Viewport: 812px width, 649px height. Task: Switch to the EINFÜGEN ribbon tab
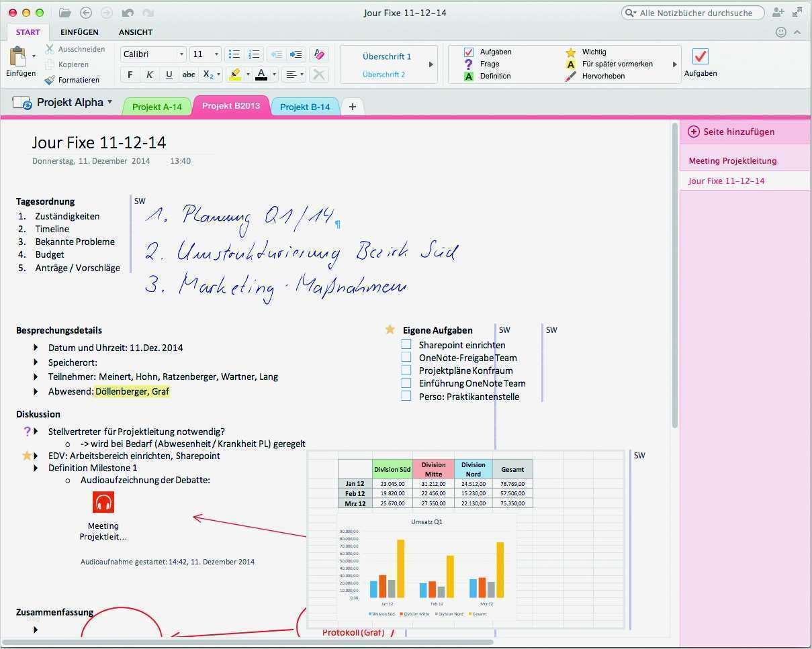point(79,32)
